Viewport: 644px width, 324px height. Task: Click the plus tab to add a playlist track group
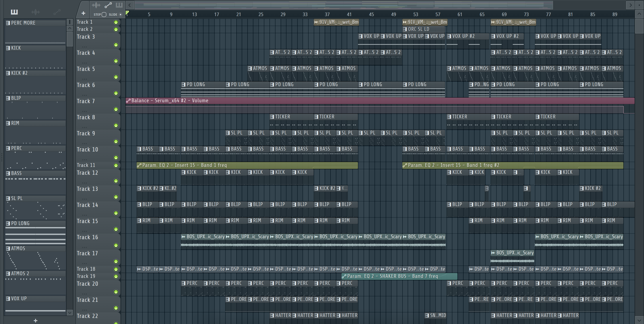pos(83,13)
